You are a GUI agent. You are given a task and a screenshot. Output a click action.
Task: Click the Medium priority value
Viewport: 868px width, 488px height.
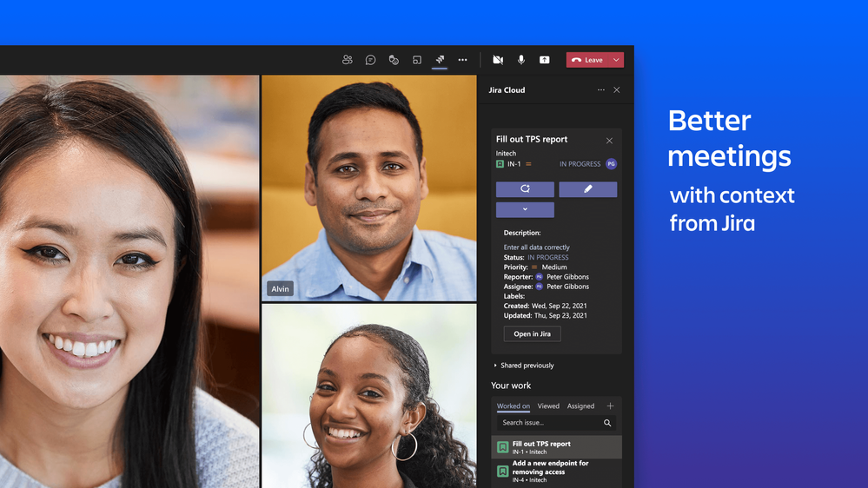click(554, 267)
